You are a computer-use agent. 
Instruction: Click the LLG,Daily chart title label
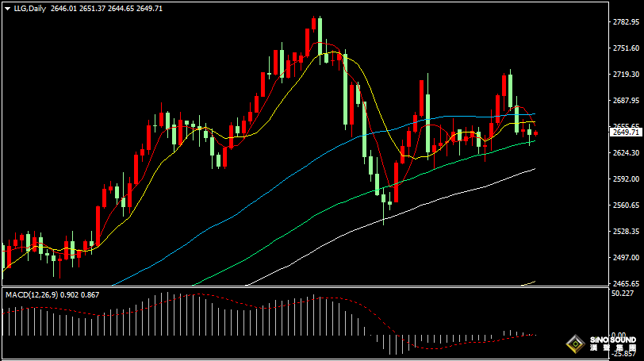[29, 9]
